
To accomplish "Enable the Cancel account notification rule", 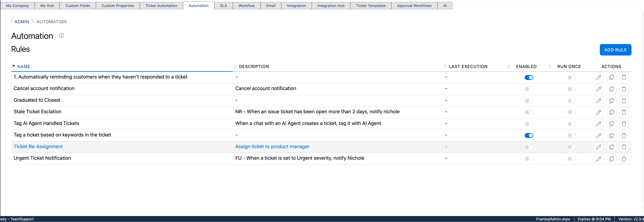I will point(529,89).
